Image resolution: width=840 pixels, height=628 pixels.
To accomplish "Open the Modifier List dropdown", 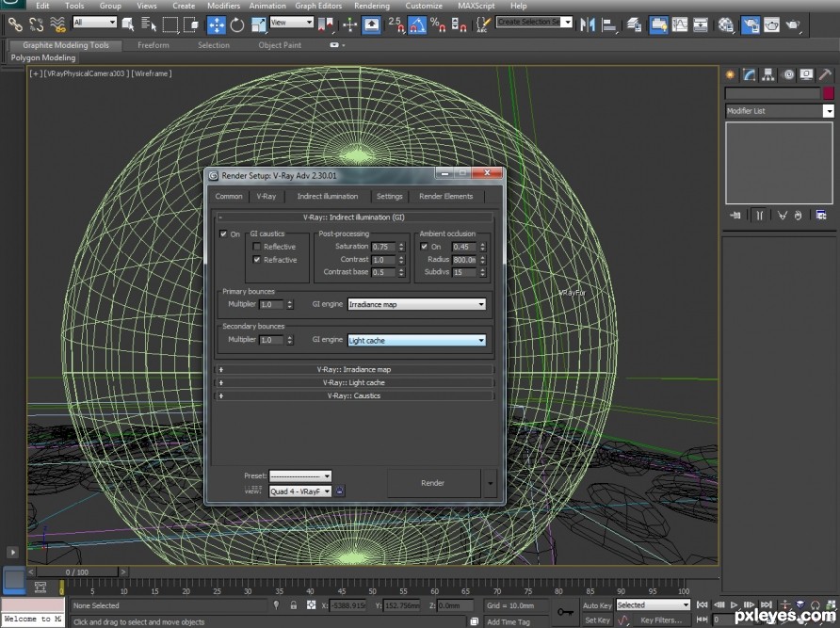I will point(780,111).
